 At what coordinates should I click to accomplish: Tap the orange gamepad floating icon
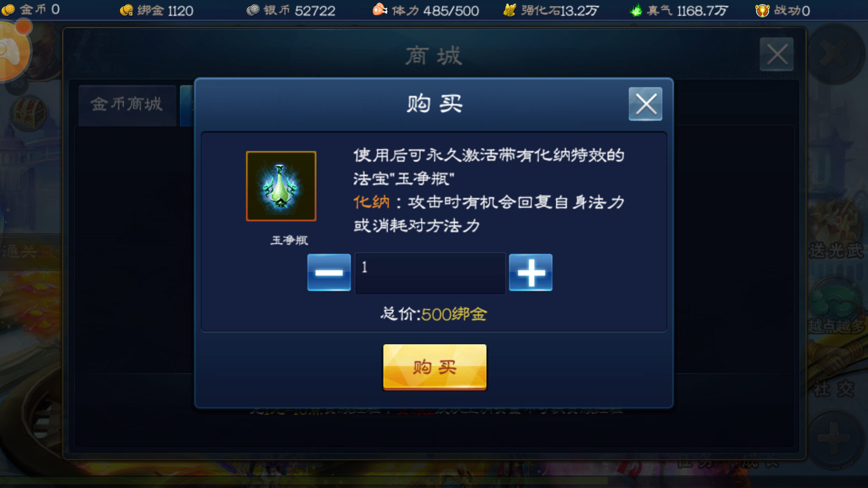point(13,51)
